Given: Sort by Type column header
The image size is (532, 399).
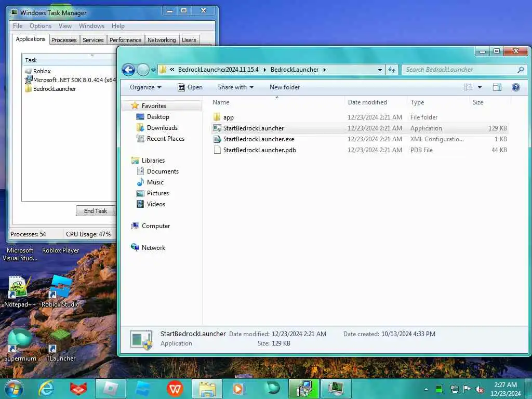Looking at the screenshot, I should (x=417, y=102).
